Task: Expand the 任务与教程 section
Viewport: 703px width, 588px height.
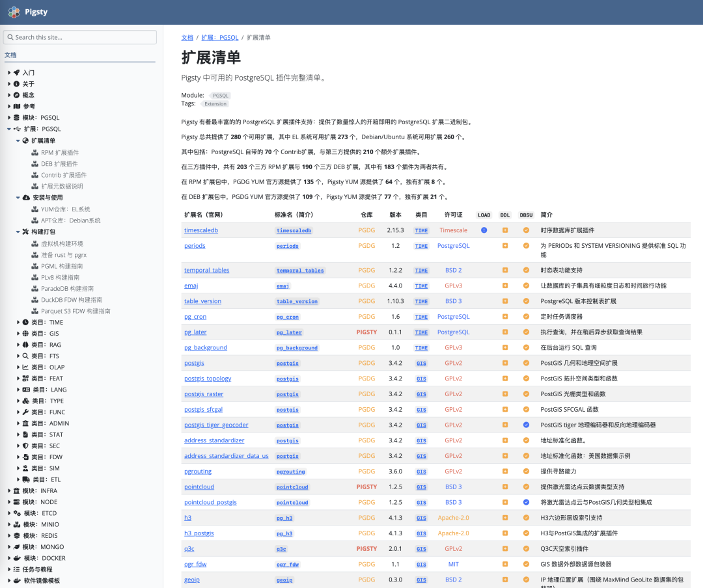Action: [9, 569]
